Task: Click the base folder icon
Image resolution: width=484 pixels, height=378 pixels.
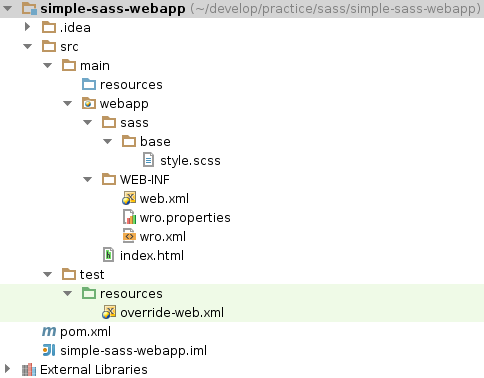Action: pyautogui.click(x=129, y=141)
